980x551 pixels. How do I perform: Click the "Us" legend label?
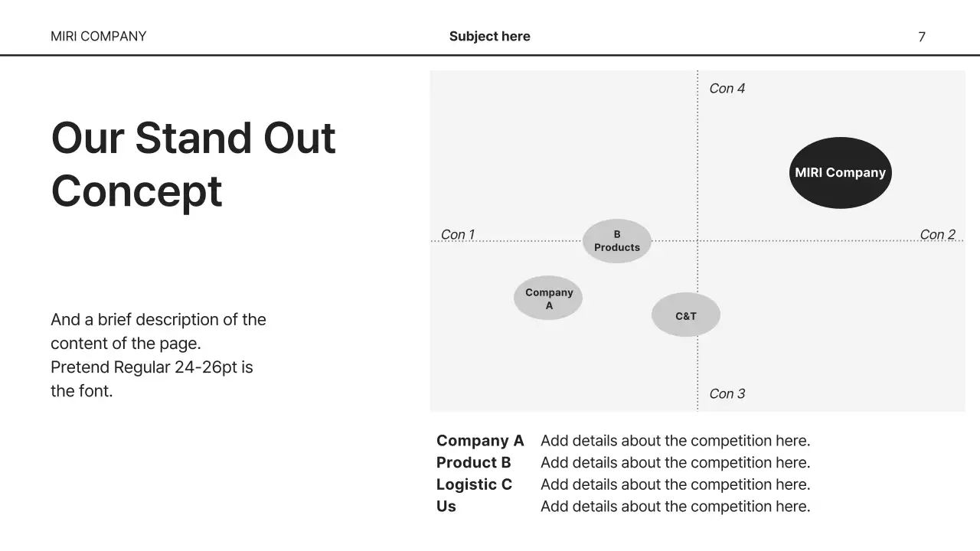446,507
